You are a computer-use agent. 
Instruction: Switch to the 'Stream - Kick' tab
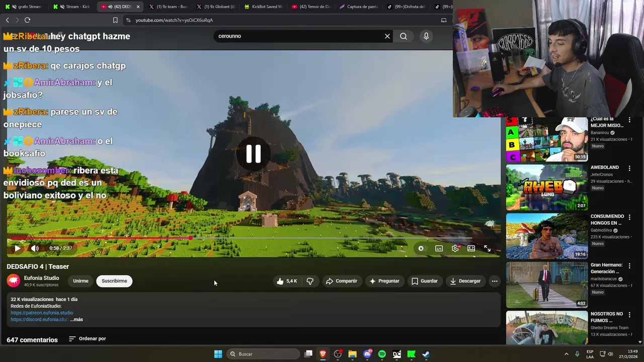[x=73, y=7]
